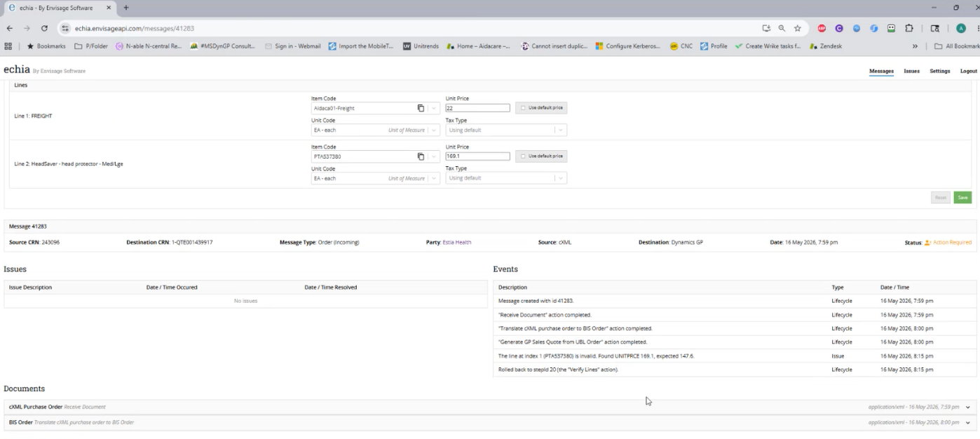Image resolution: width=980 pixels, height=439 pixels.
Task: Open the Item Code dropdown for PTA537380
Action: click(x=434, y=156)
